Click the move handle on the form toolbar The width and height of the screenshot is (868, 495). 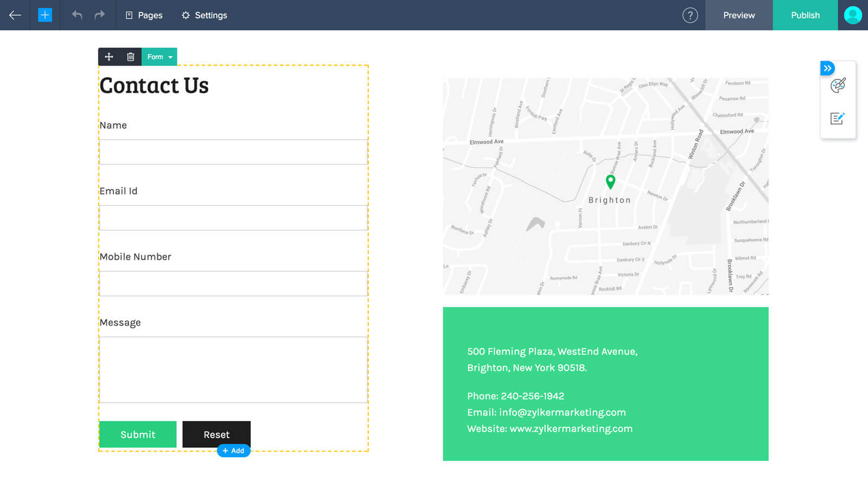pyautogui.click(x=109, y=57)
